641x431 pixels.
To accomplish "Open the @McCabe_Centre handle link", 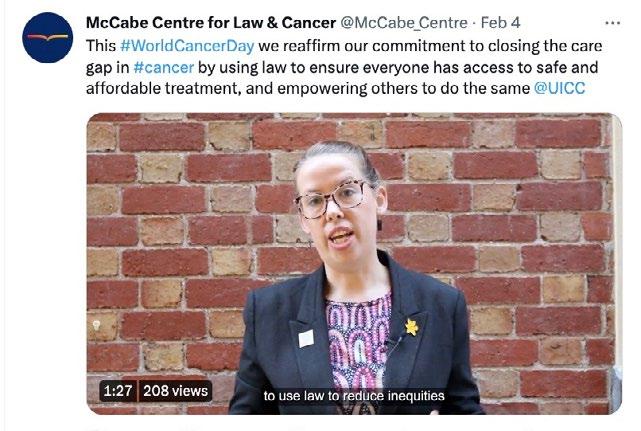I will (403, 22).
